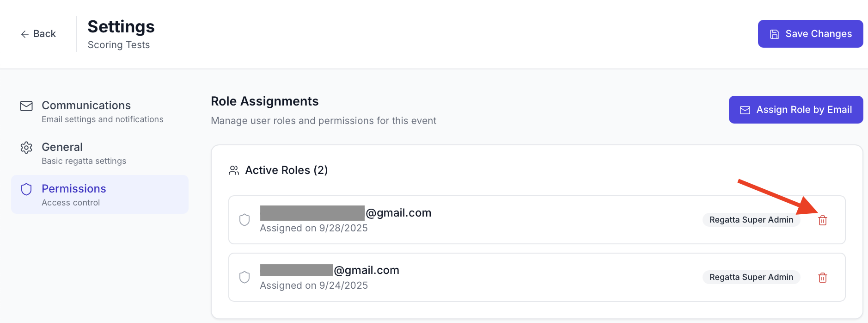Click the gear icon beside General
Screen dimensions: 868x323
point(26,148)
